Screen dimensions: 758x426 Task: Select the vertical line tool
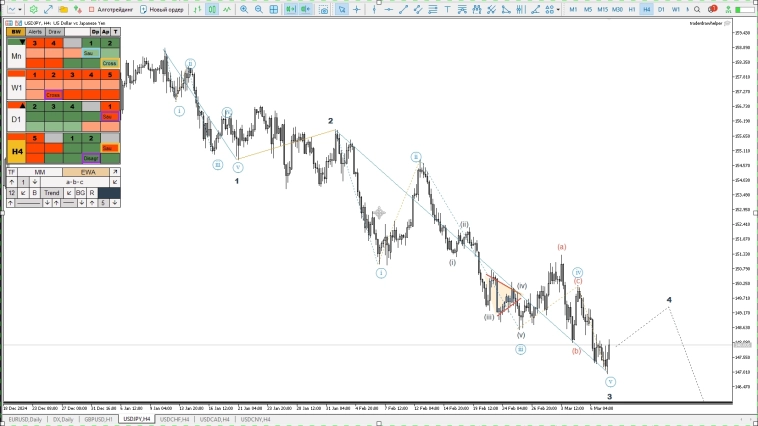(374, 9)
